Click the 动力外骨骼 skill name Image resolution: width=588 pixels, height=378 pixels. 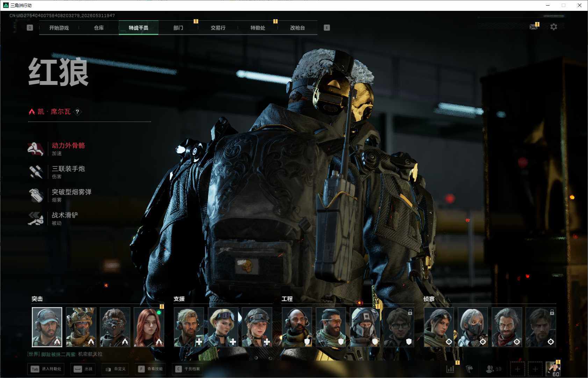[69, 145]
